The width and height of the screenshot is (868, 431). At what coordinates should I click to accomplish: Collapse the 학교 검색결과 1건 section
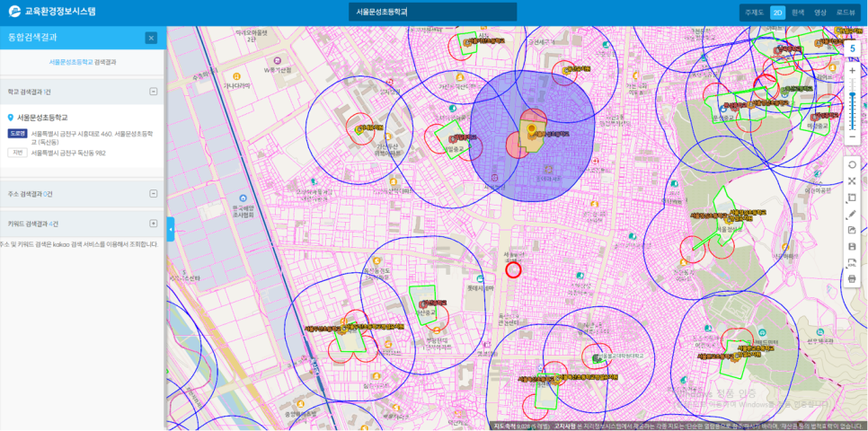[154, 92]
